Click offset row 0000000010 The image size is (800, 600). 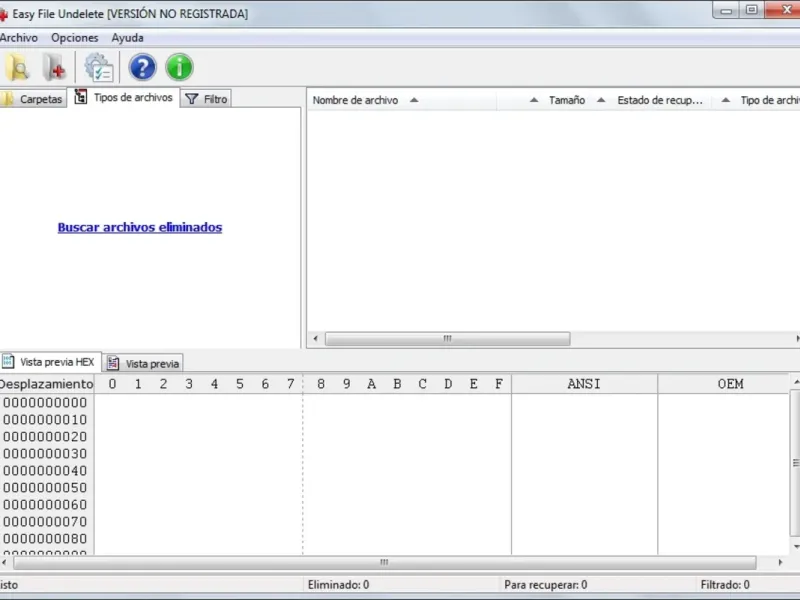[x=45, y=420]
